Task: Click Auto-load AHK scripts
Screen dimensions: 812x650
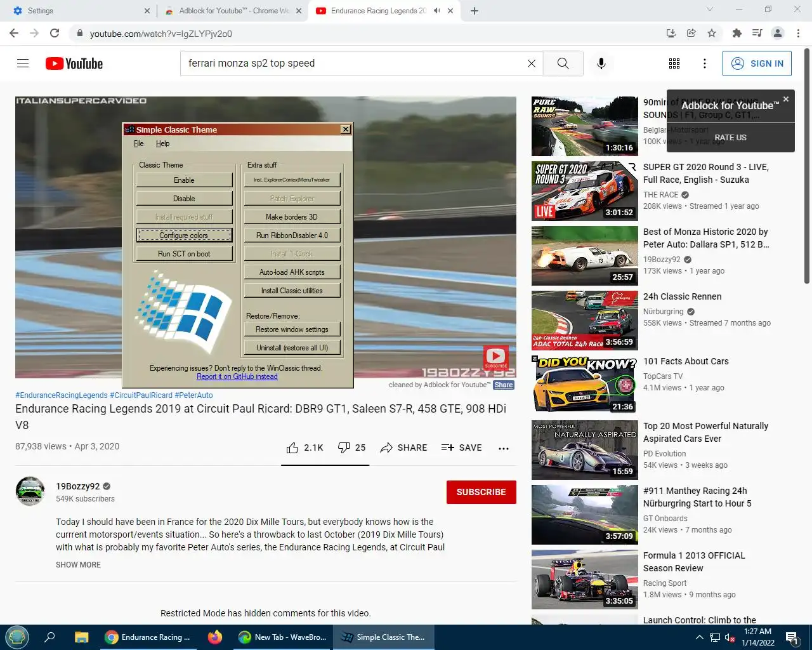Action: [x=292, y=272]
